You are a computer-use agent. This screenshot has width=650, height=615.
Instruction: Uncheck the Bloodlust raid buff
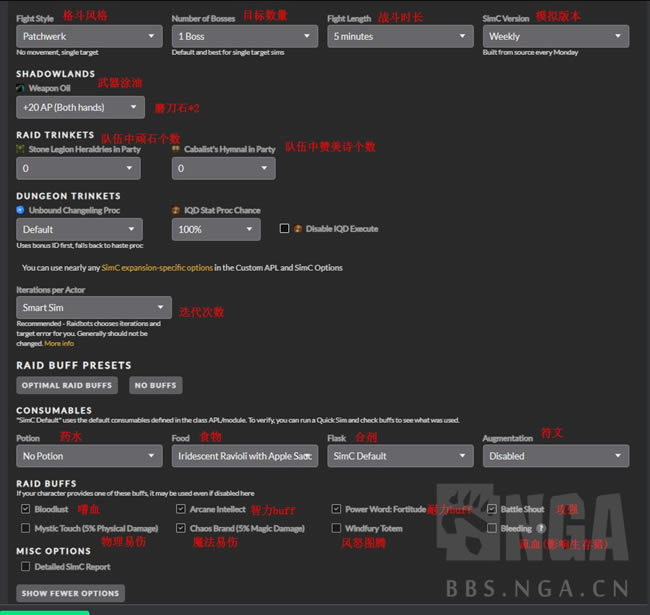pyautogui.click(x=25, y=509)
